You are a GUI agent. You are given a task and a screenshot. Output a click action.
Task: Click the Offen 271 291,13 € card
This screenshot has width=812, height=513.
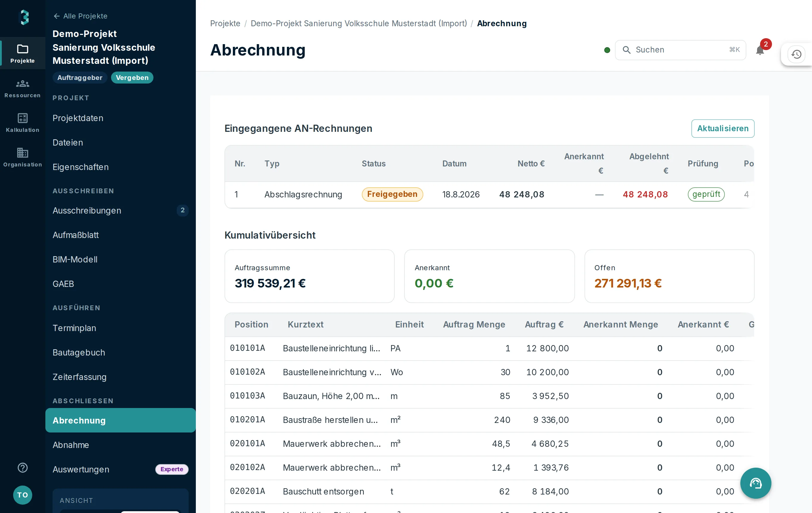tap(669, 276)
